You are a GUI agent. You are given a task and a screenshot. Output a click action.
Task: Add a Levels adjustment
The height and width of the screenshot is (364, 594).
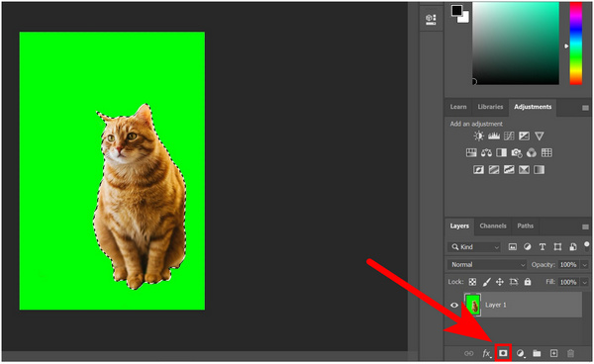pos(494,136)
